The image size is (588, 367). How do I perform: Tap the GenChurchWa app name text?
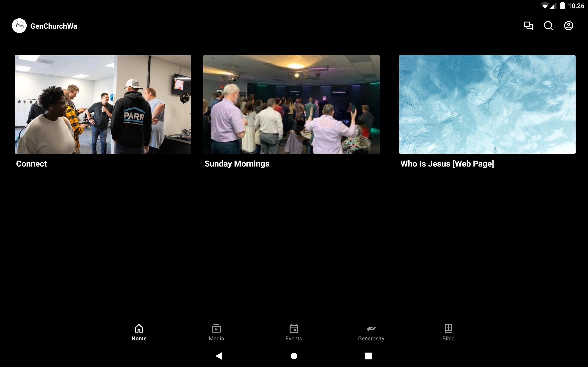point(54,26)
